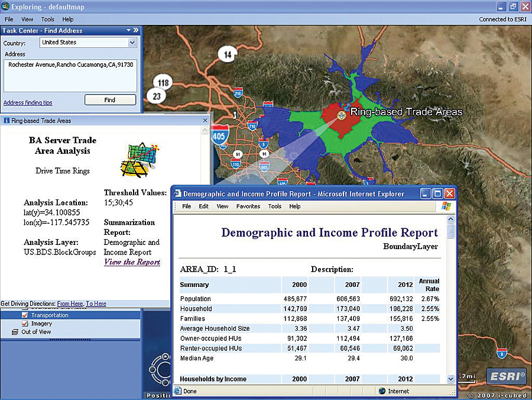The image size is (532, 400).
Task: Click Households by Income heading
Action: 213,379
